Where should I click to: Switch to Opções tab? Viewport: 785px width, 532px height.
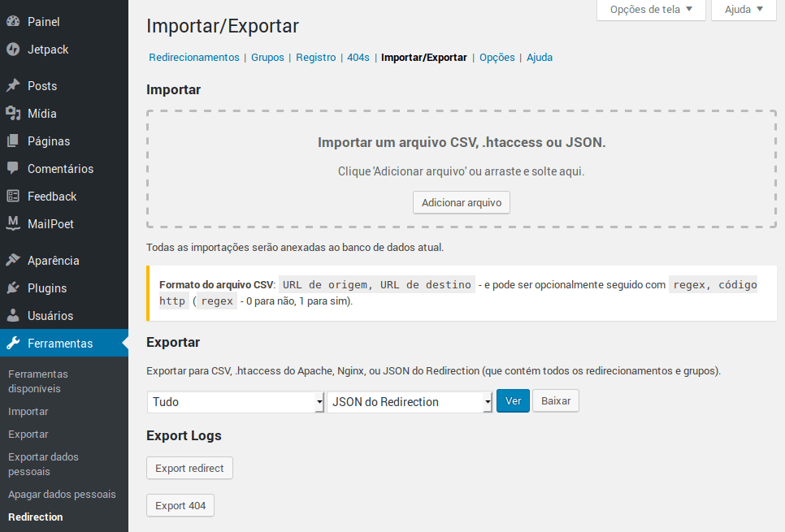[x=497, y=57]
